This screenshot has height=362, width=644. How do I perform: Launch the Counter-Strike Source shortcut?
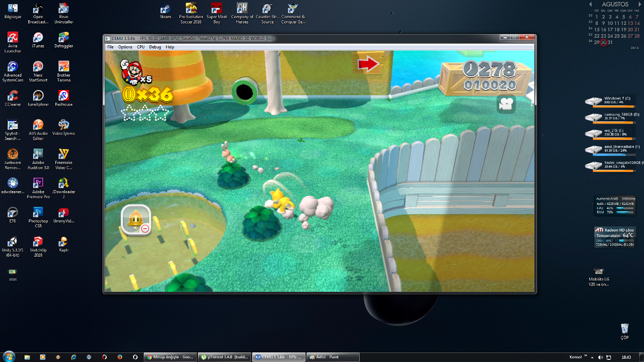tap(268, 13)
